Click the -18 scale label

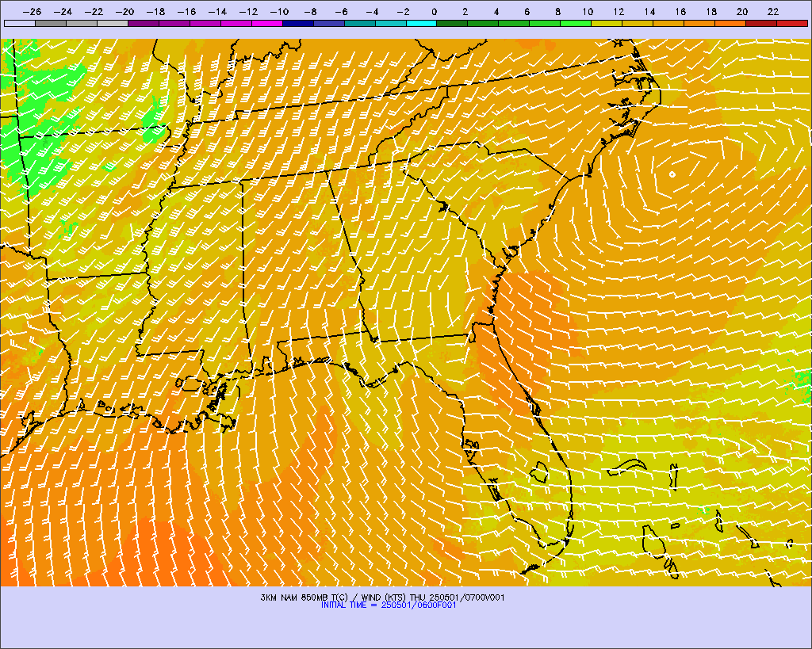tap(155, 12)
